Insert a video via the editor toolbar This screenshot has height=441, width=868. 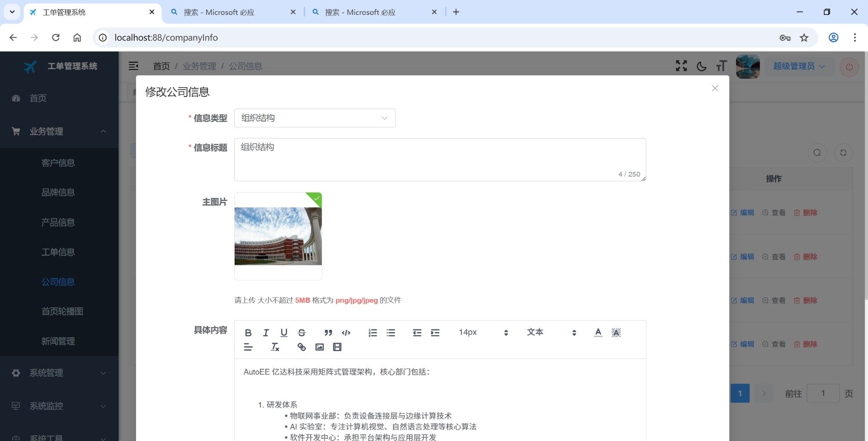[x=337, y=347]
